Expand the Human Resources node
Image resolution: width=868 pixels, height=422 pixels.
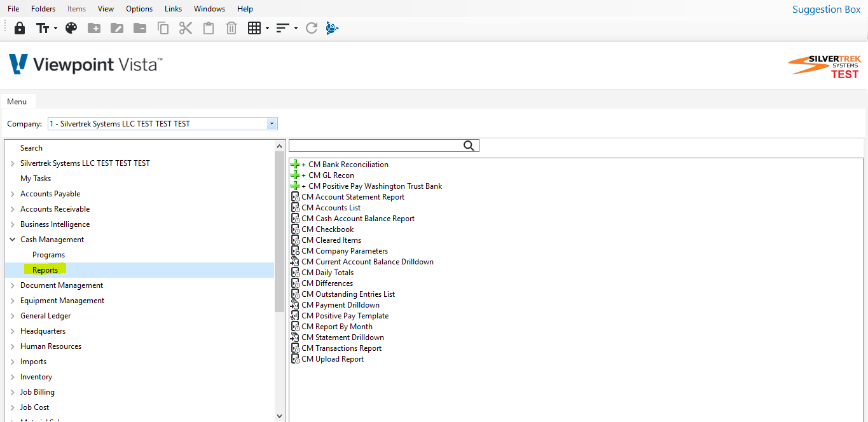point(13,346)
